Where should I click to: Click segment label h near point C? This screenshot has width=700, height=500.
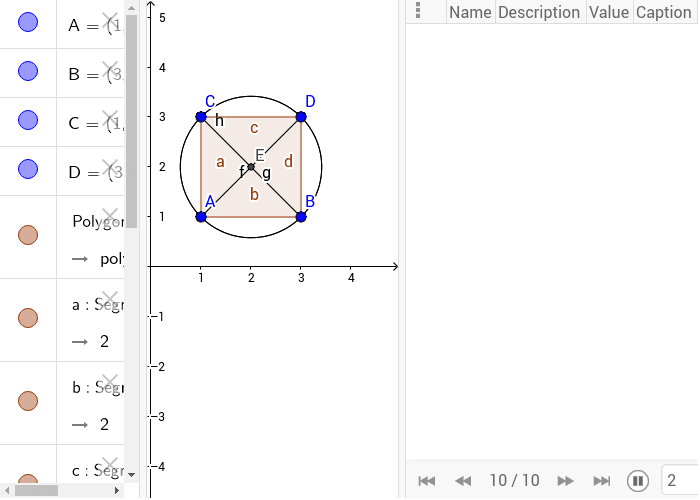(219, 120)
